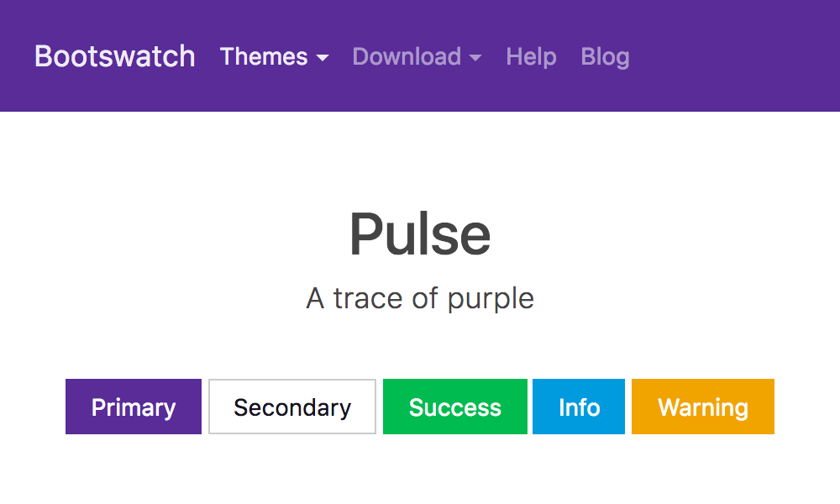
Task: Select Themes in the navigation bar
Action: point(265,56)
